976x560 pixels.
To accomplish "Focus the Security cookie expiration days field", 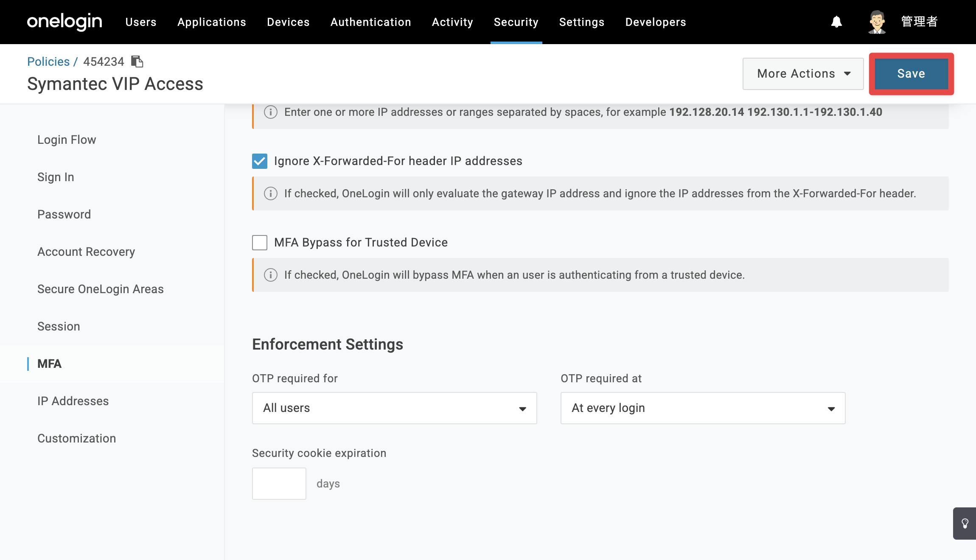I will coord(279,484).
